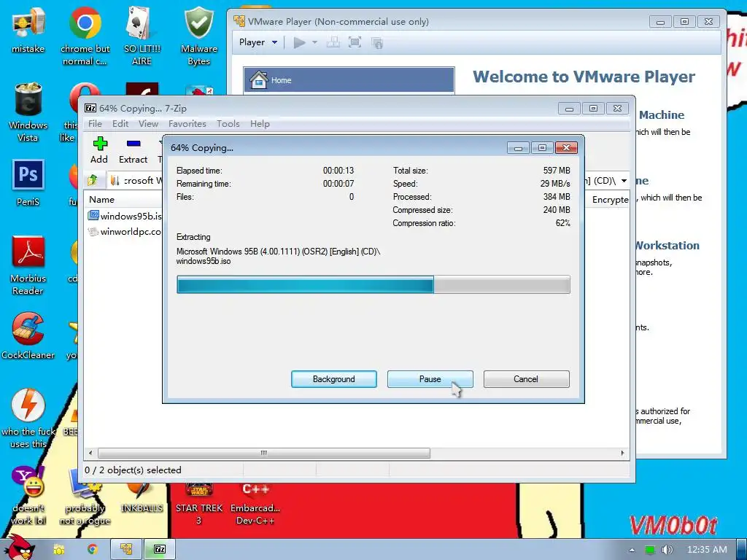Click the 7-Zip address path field
This screenshot has width=747, height=560.
coord(367,181)
